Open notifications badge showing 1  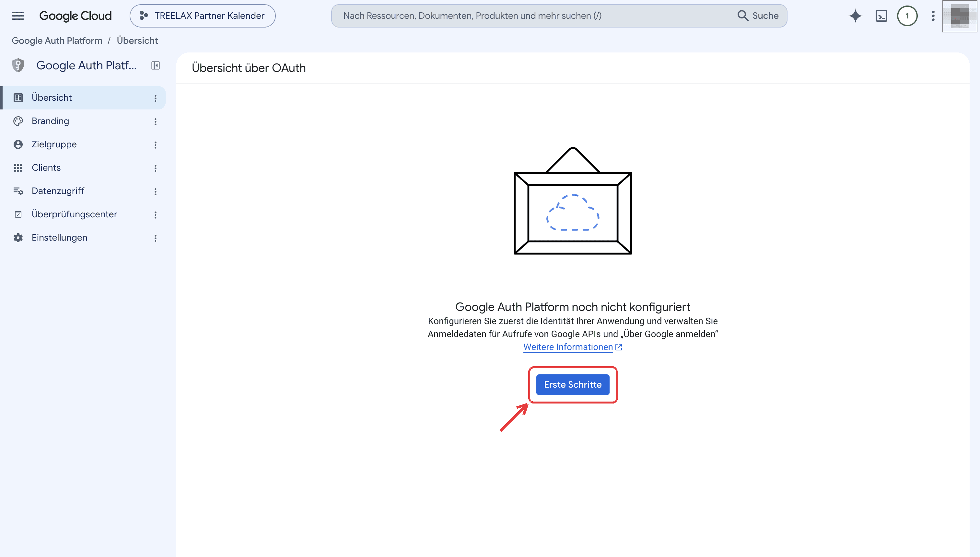point(907,16)
